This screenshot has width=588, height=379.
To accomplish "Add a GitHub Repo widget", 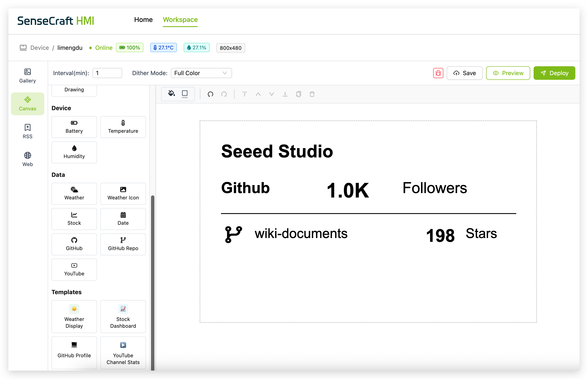I will (x=123, y=244).
